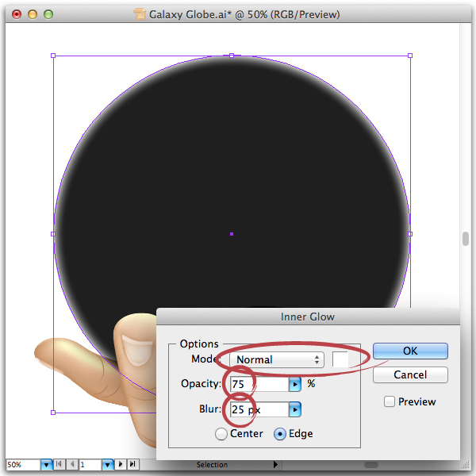The image size is (476, 476).
Task: Open the zoom level dropdown arrow
Action: (x=47, y=464)
